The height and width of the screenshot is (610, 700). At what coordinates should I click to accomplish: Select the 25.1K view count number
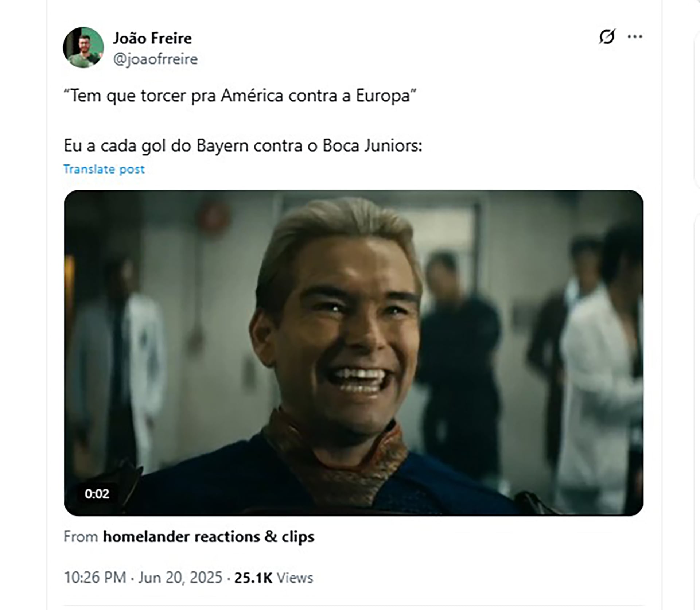click(253, 578)
